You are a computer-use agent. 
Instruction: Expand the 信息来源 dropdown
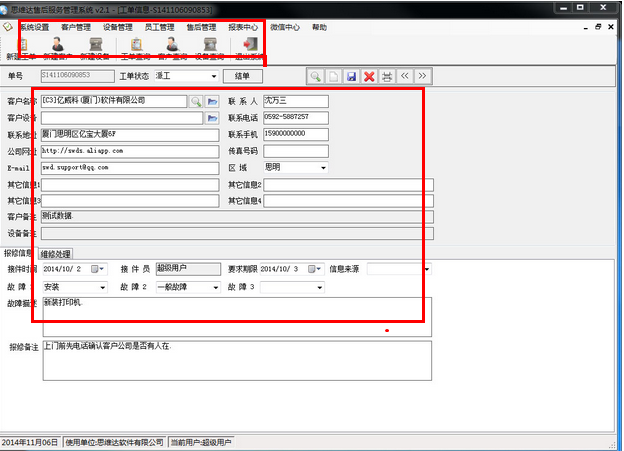click(x=427, y=269)
